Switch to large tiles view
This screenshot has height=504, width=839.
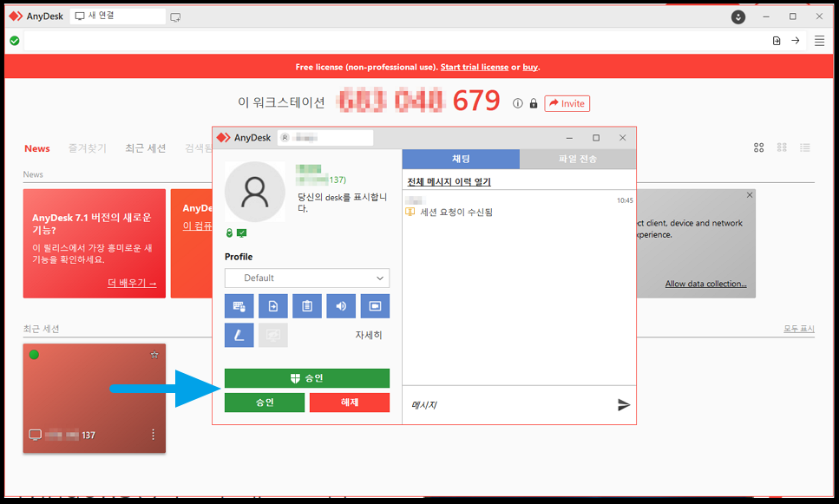758,147
